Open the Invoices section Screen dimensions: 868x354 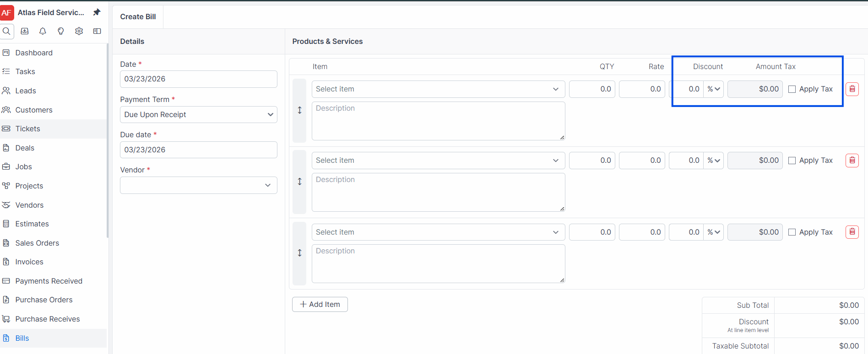point(29,262)
